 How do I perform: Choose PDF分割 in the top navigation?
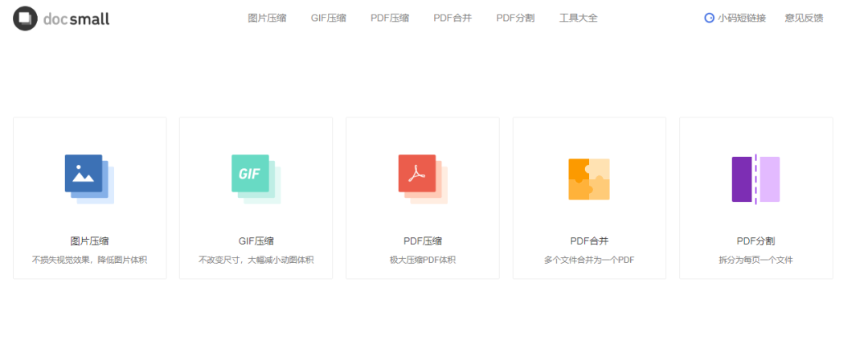515,18
